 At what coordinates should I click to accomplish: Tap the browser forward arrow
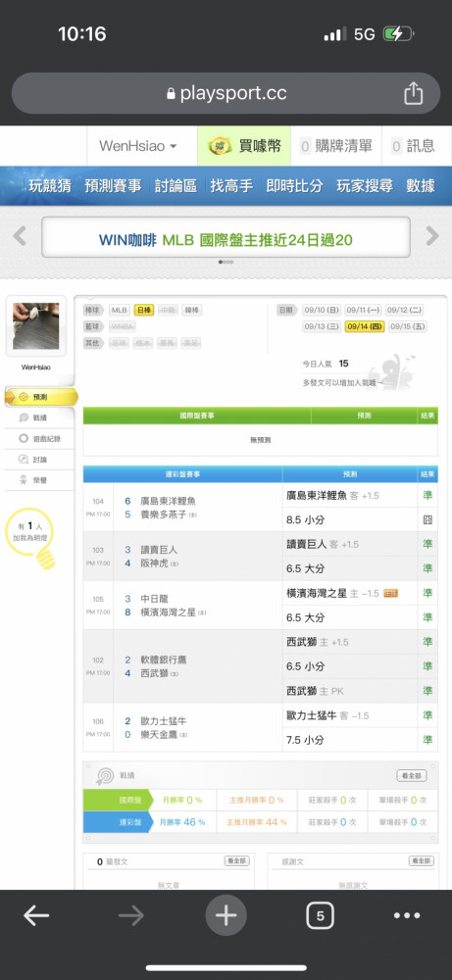pos(131,915)
